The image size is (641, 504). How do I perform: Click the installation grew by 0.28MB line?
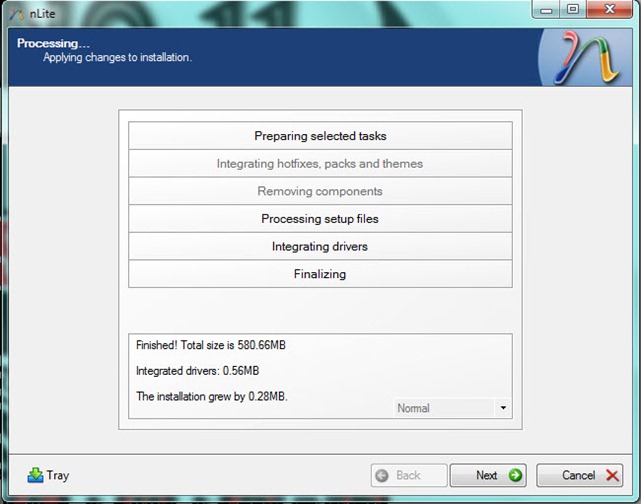click(x=211, y=396)
